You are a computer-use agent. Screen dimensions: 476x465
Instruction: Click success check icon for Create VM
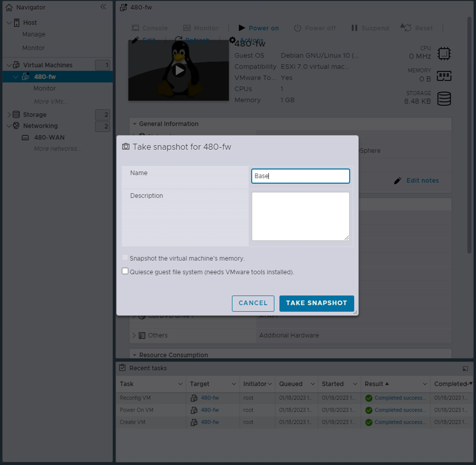369,423
